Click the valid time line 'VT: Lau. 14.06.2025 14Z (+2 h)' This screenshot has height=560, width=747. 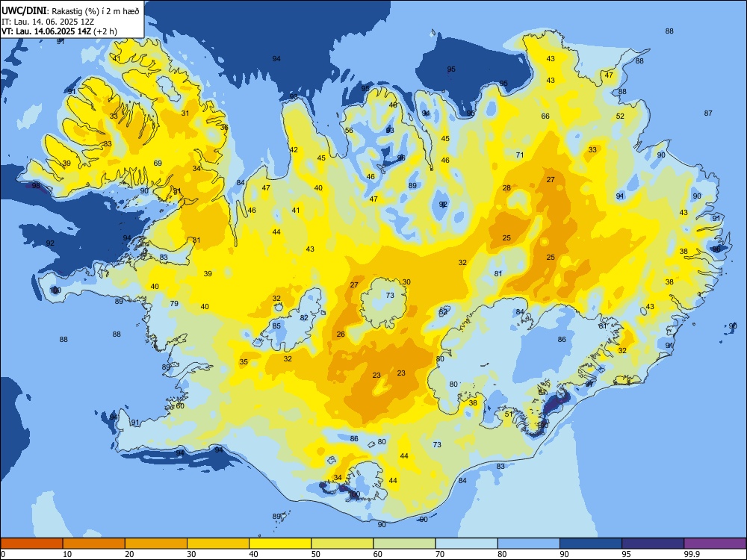[x=59, y=31]
